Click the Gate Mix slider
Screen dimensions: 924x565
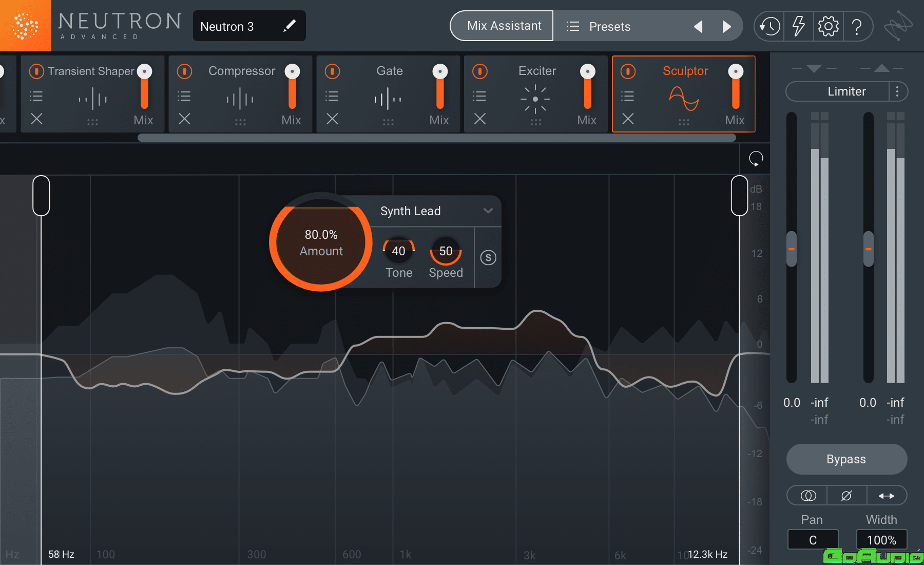(x=440, y=86)
